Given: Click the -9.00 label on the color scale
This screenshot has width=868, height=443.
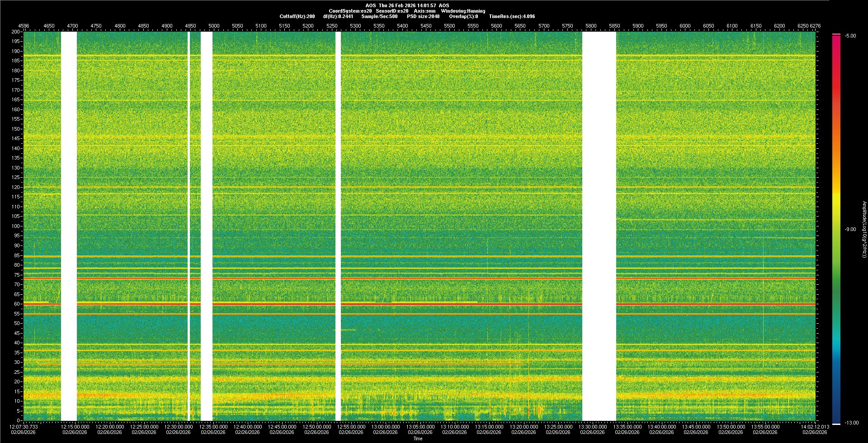Looking at the screenshot, I should pyautogui.click(x=850, y=229).
